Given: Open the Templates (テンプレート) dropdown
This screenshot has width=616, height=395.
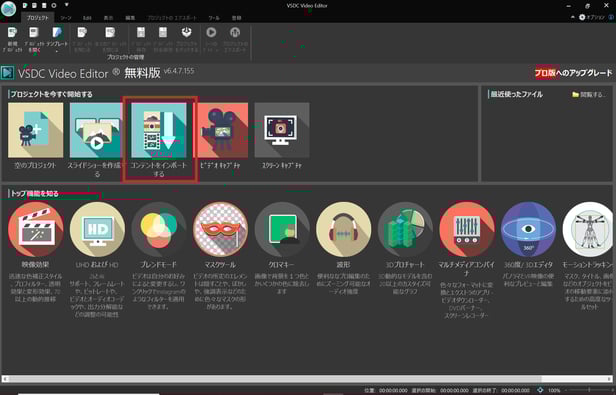Looking at the screenshot, I should (x=57, y=40).
